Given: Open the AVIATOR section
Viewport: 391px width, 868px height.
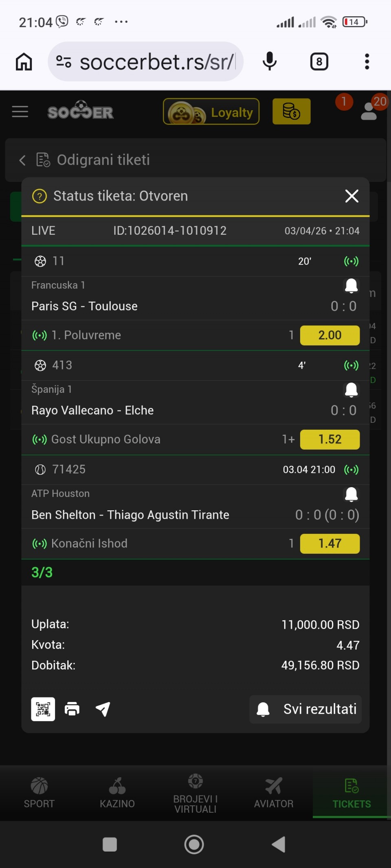Looking at the screenshot, I should (274, 793).
